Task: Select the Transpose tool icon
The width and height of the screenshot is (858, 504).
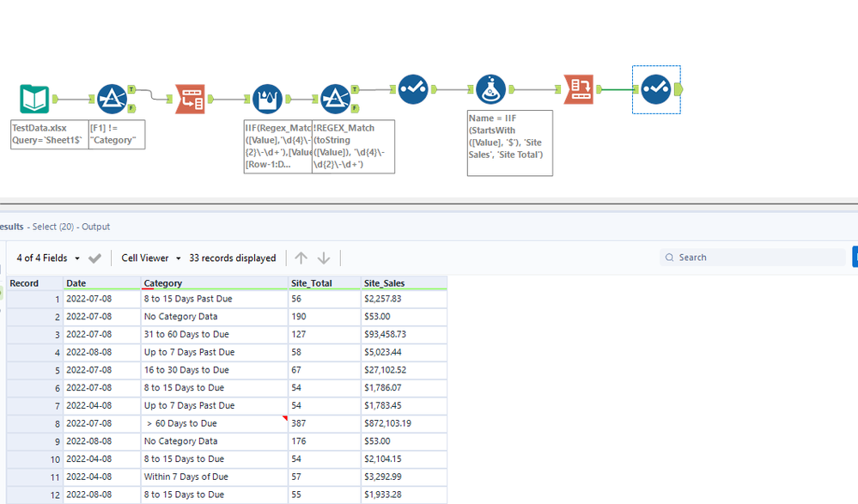Action: (x=190, y=99)
